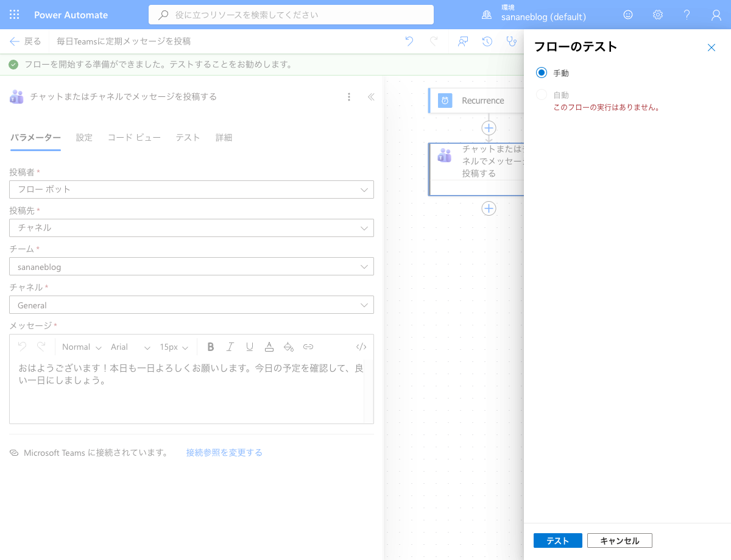The image size is (731, 560).
Task: Open the comments icon in toolbar
Action: coord(463,41)
